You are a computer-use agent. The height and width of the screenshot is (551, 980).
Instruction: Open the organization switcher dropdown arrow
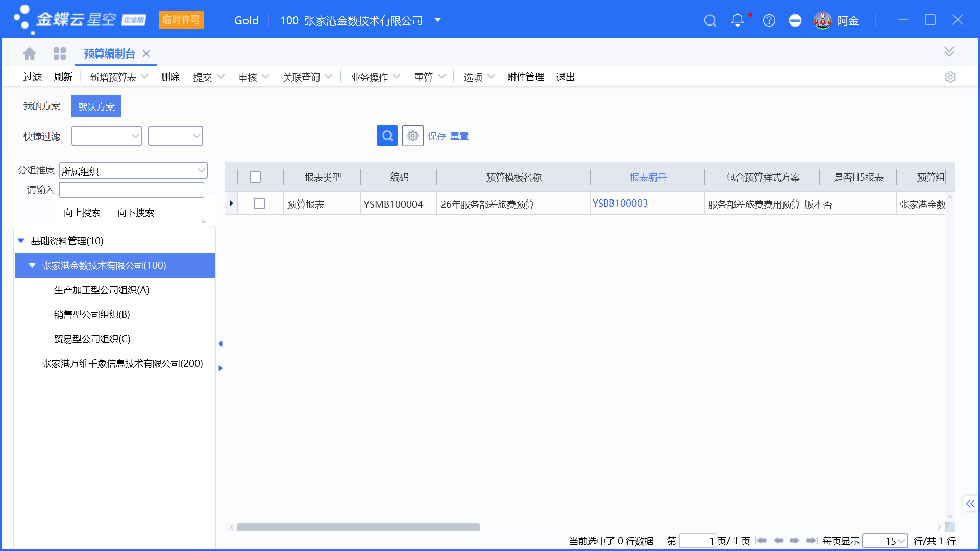[x=437, y=20]
